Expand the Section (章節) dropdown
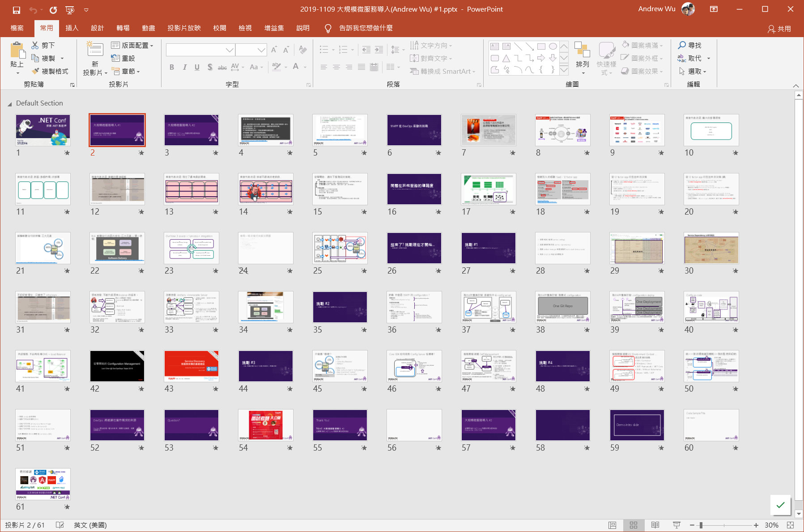 click(x=126, y=71)
